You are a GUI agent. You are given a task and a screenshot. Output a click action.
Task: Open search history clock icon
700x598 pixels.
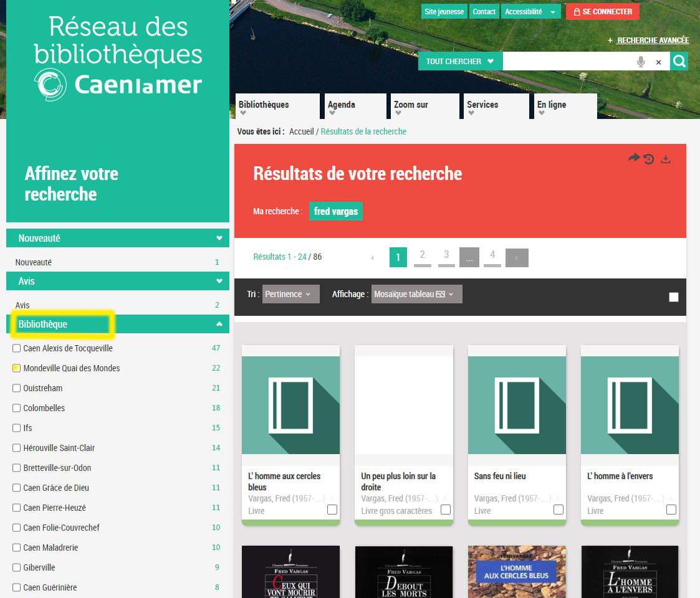click(x=649, y=159)
